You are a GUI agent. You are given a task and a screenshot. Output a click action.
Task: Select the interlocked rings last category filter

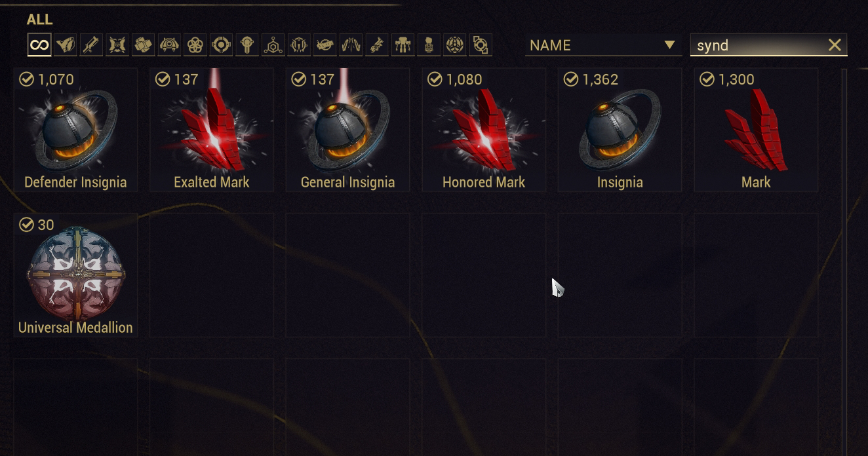[481, 45]
